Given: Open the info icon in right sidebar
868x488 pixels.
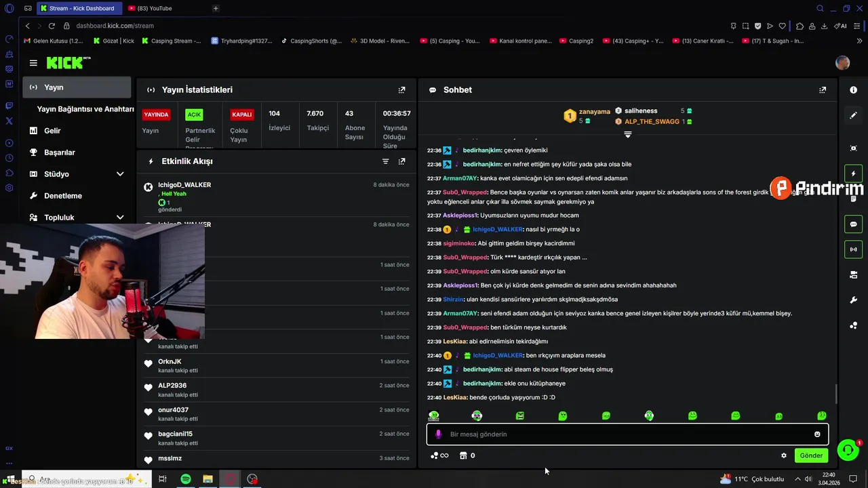Looking at the screenshot, I should point(853,89).
